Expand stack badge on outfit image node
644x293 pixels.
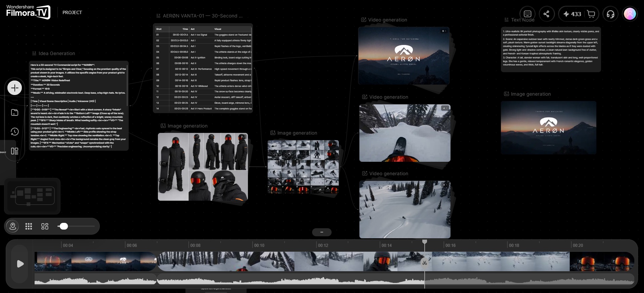click(242, 137)
